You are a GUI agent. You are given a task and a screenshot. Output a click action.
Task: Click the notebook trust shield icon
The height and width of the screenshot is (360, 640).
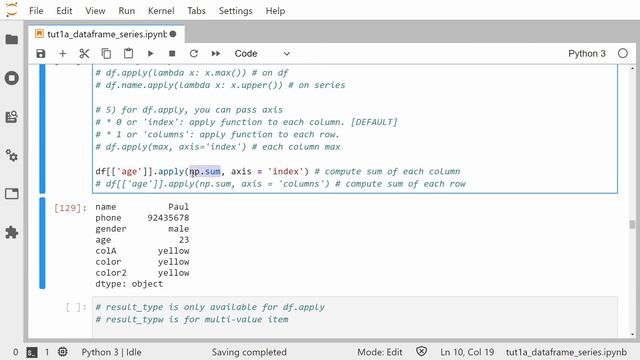[421, 351]
